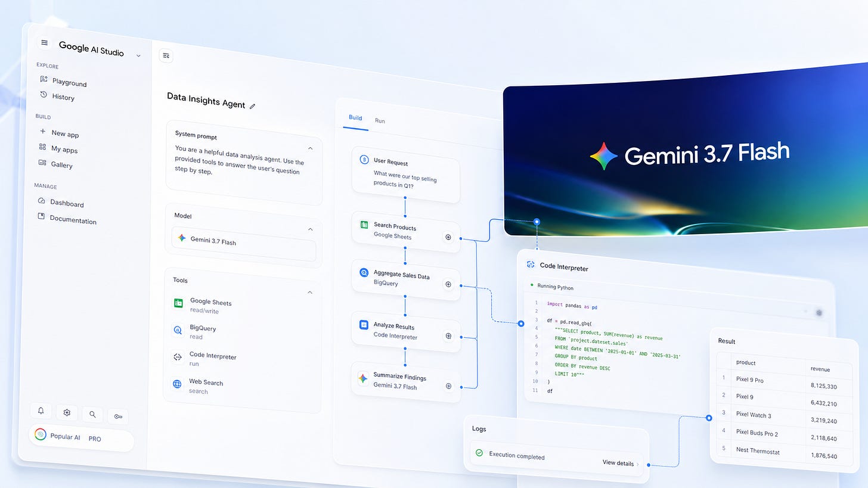
Task: Click the Execution completed check icon
Action: click(x=479, y=453)
